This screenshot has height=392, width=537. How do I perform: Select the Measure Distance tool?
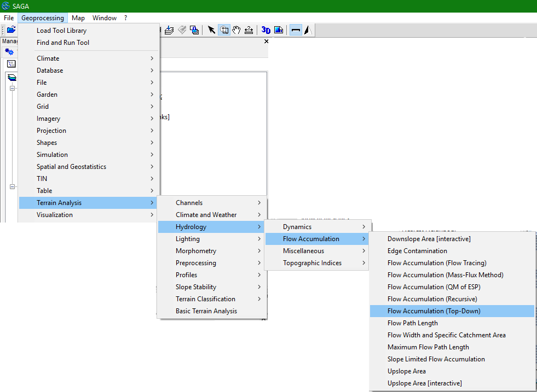249,30
